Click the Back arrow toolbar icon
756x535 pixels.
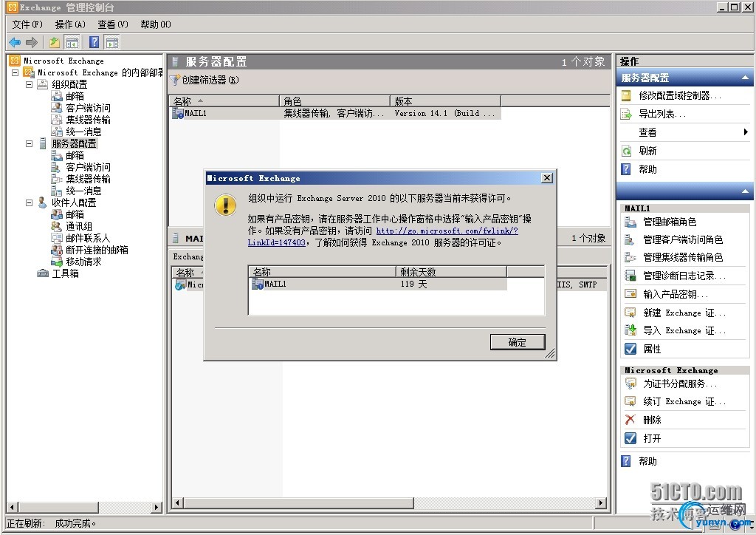15,42
